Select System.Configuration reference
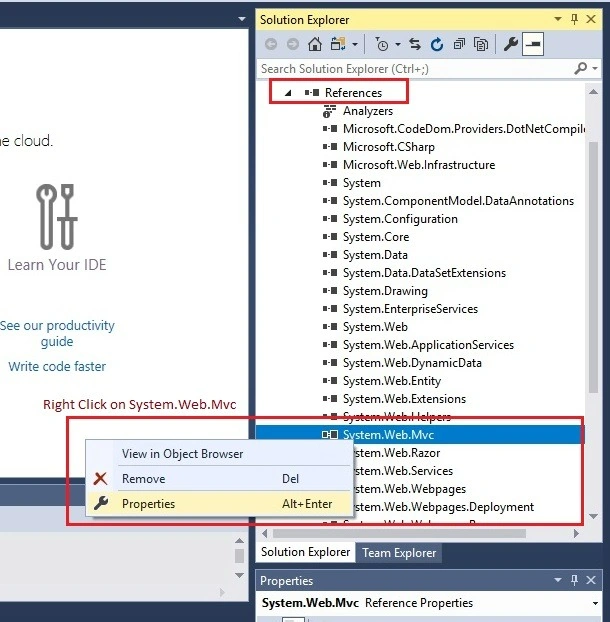This screenshot has height=622, width=610. click(x=400, y=219)
